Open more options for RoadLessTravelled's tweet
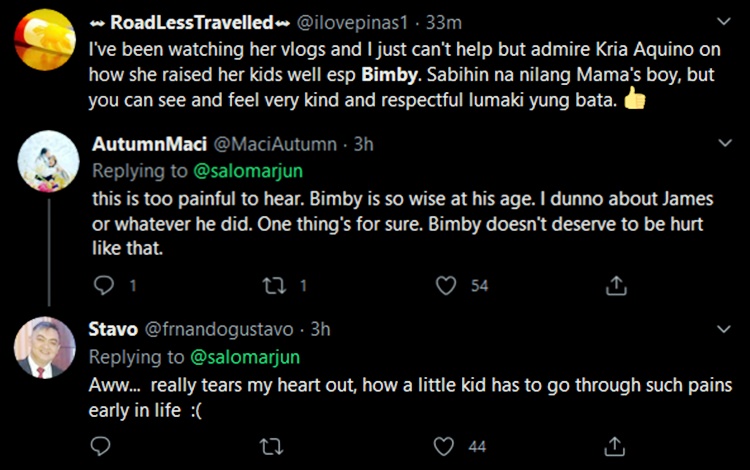This screenshot has width=750, height=470. click(724, 21)
